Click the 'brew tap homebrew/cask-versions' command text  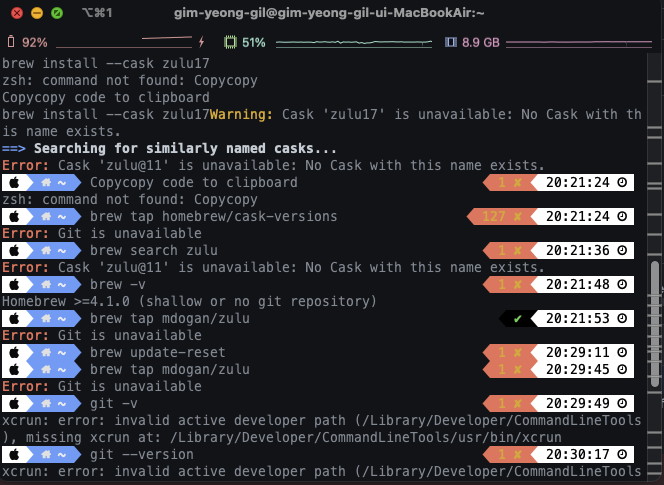coord(213,216)
